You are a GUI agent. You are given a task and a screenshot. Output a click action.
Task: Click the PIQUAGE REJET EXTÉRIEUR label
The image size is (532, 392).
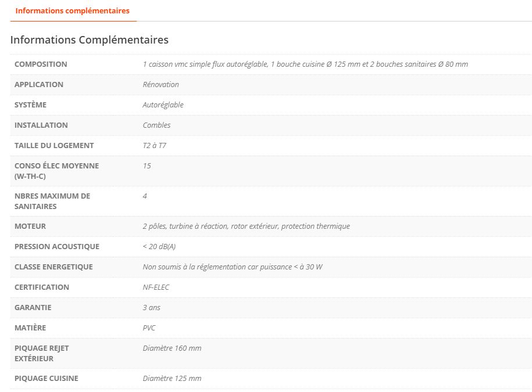coord(42,353)
